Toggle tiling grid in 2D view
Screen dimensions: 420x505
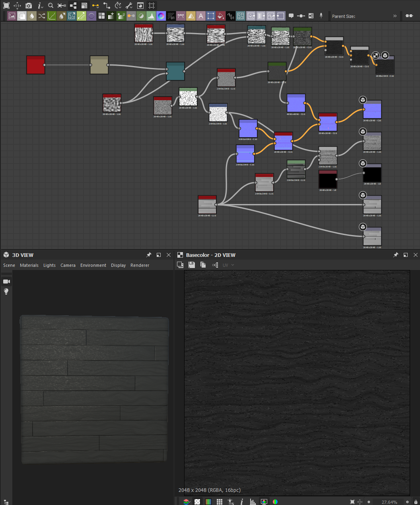point(220,502)
